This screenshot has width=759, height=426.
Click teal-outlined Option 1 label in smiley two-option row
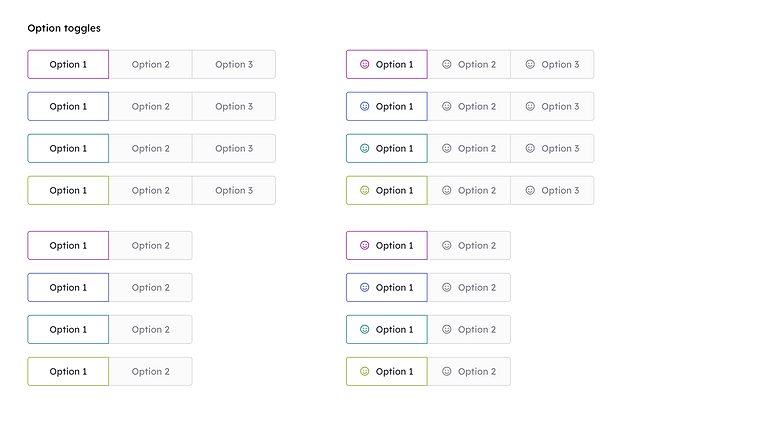point(395,330)
